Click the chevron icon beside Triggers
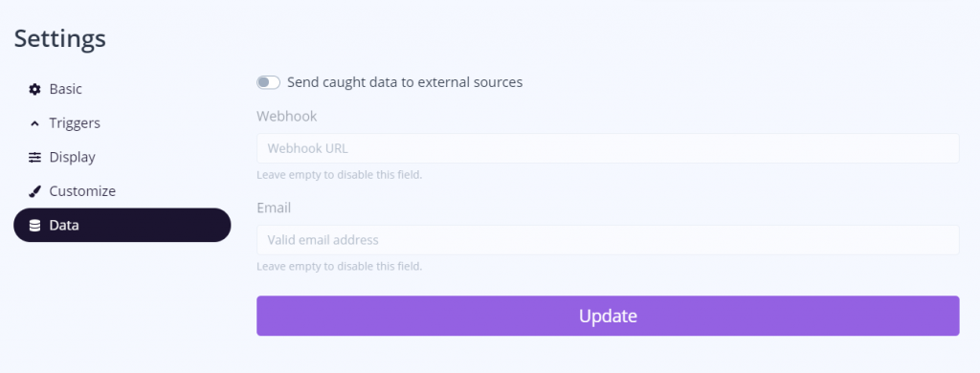The height and width of the screenshot is (373, 980). pyautogui.click(x=34, y=123)
